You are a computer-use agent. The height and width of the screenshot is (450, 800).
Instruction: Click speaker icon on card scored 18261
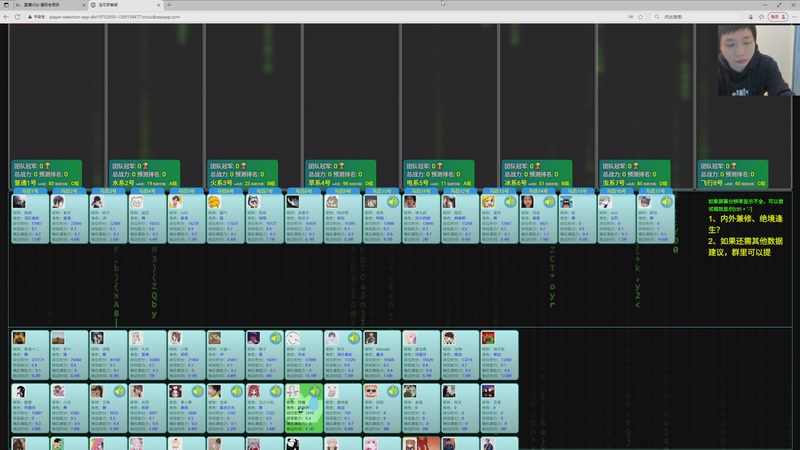click(276, 338)
